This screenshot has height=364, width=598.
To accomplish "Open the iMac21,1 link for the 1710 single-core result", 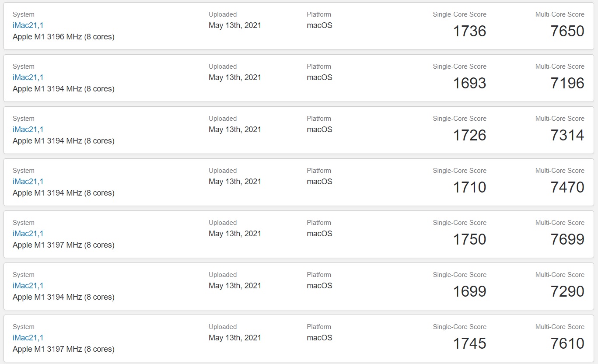I will tap(28, 182).
